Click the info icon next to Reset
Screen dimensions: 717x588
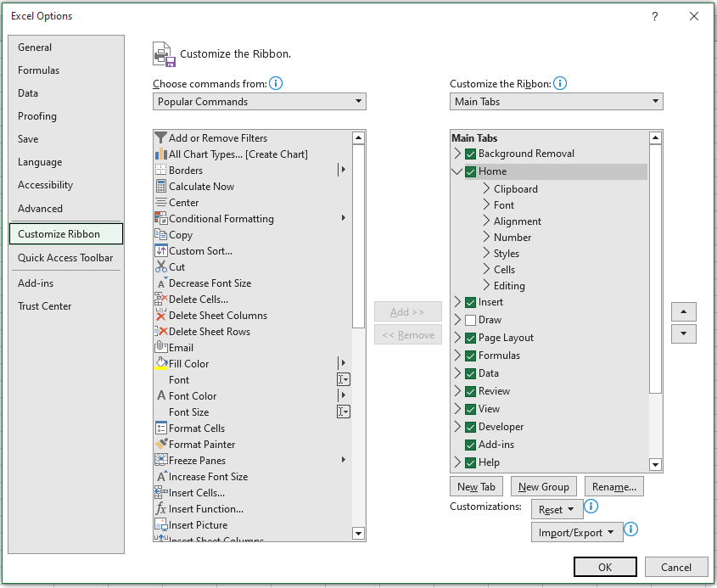(x=591, y=507)
